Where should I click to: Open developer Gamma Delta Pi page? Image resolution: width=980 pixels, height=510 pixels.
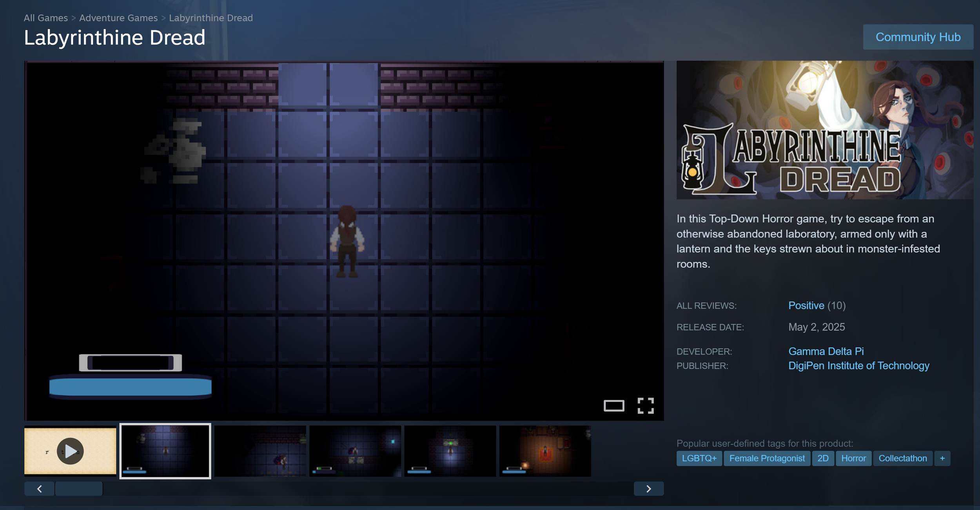[x=826, y=351]
